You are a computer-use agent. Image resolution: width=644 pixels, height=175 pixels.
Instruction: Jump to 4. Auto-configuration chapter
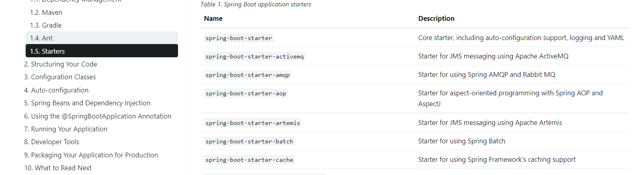point(56,90)
